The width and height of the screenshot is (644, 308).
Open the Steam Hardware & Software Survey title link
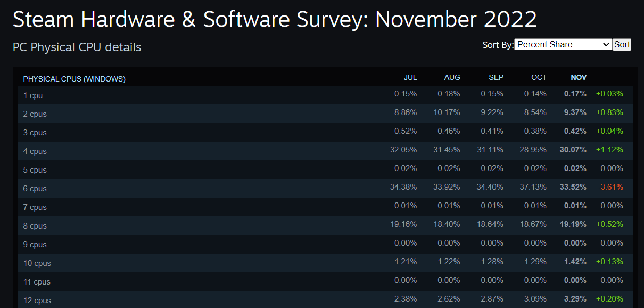275,19
